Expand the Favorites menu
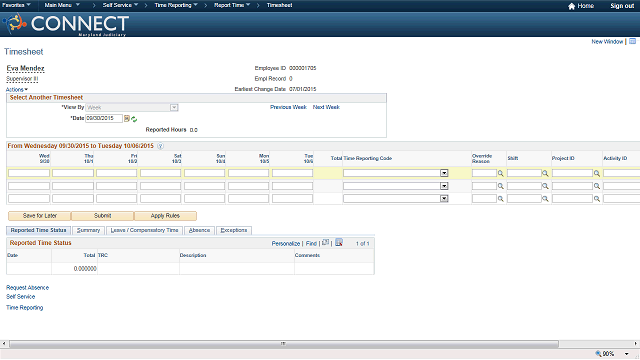The height and width of the screenshot is (360, 640). pyautogui.click(x=16, y=5)
